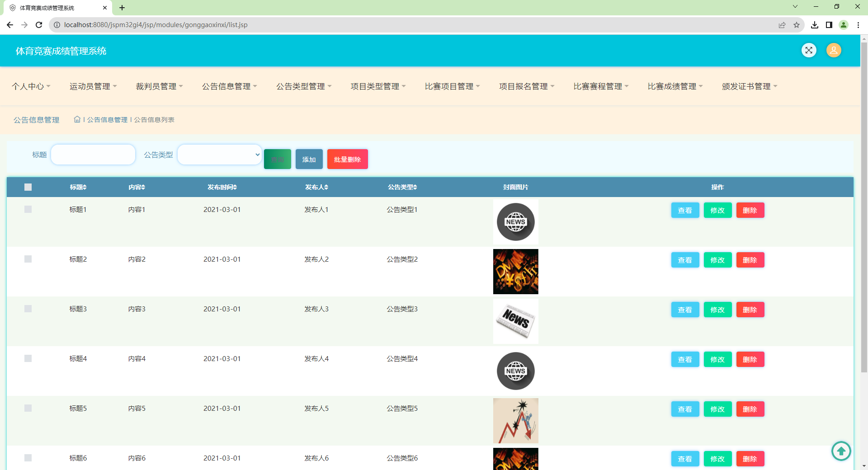This screenshot has height=470, width=868.
Task: Sort the table by 标题 column
Action: point(78,187)
